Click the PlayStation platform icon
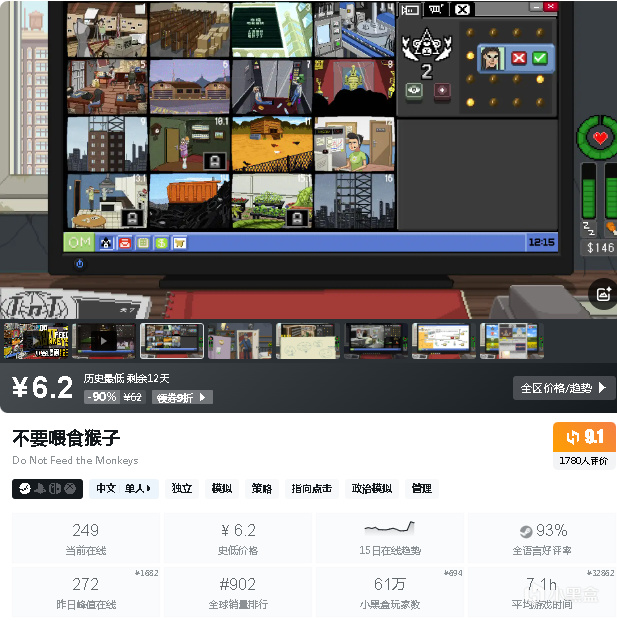 (40, 489)
